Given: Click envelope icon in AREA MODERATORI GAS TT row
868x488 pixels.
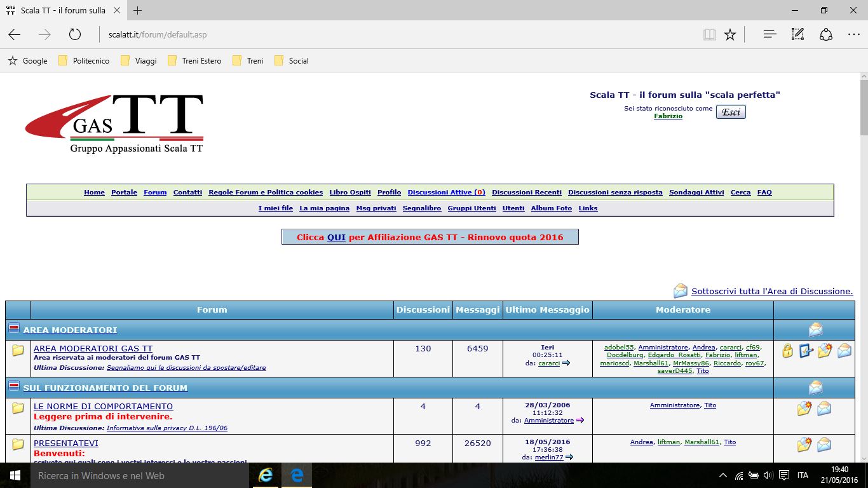Looking at the screenshot, I should click(x=844, y=351).
